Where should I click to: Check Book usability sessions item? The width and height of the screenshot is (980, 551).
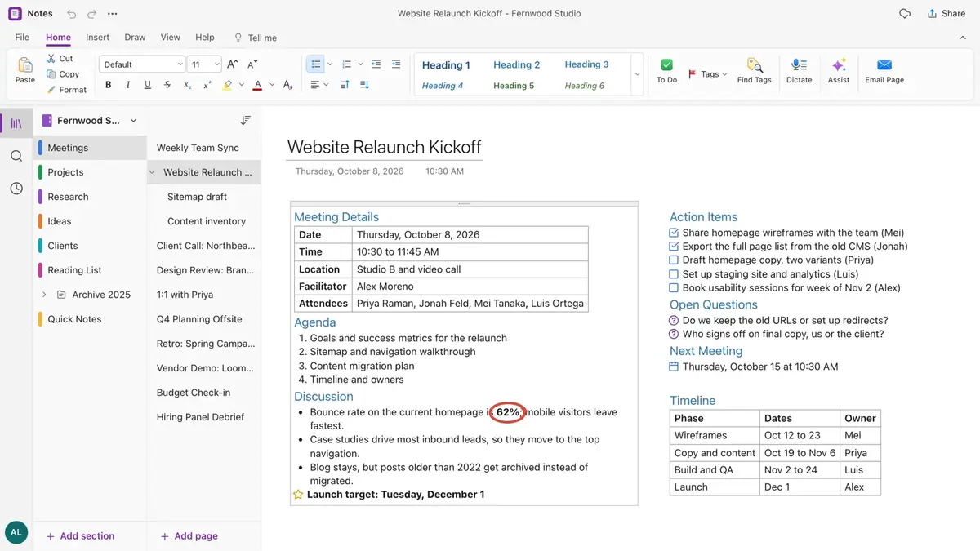674,288
